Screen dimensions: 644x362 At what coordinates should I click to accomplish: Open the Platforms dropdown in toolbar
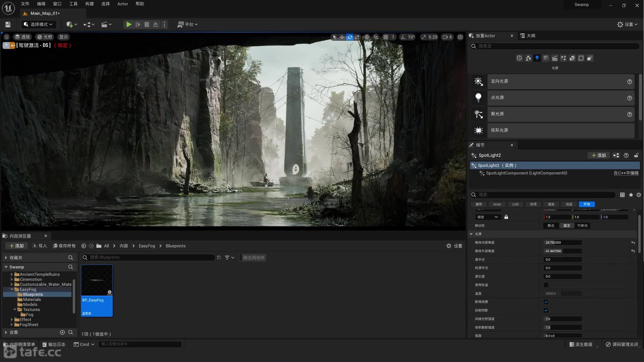[x=188, y=24]
